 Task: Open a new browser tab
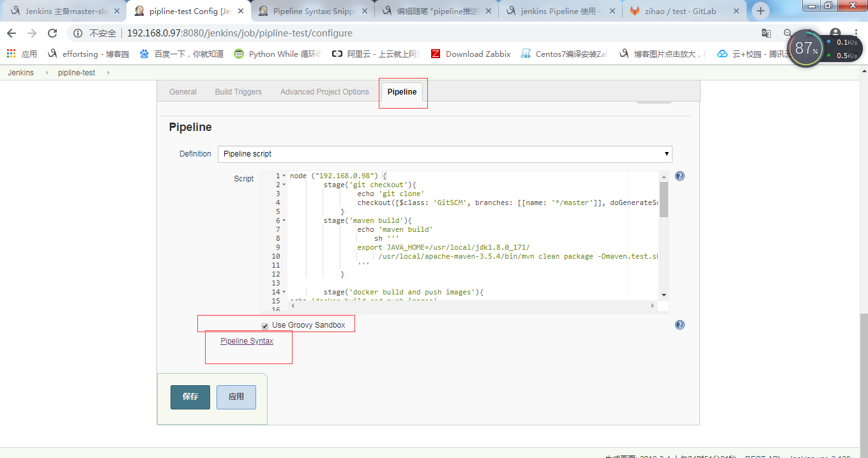click(x=760, y=11)
